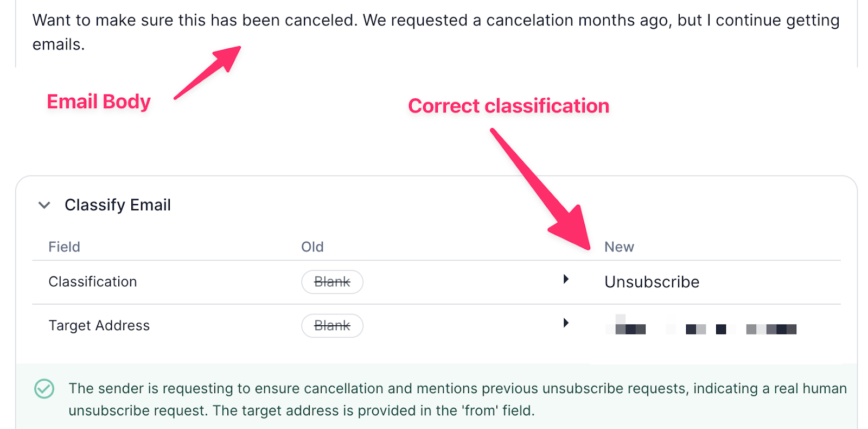Click the Unsubscribe classification value

point(651,281)
